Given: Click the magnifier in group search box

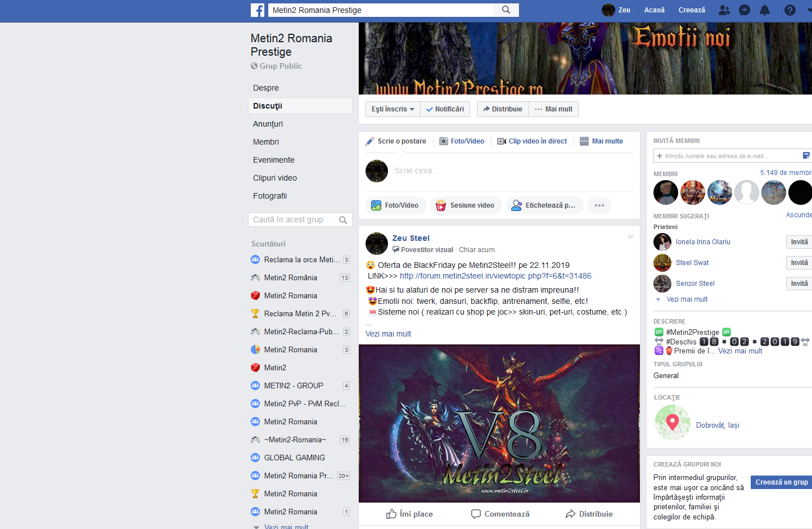Looking at the screenshot, I should [x=343, y=220].
